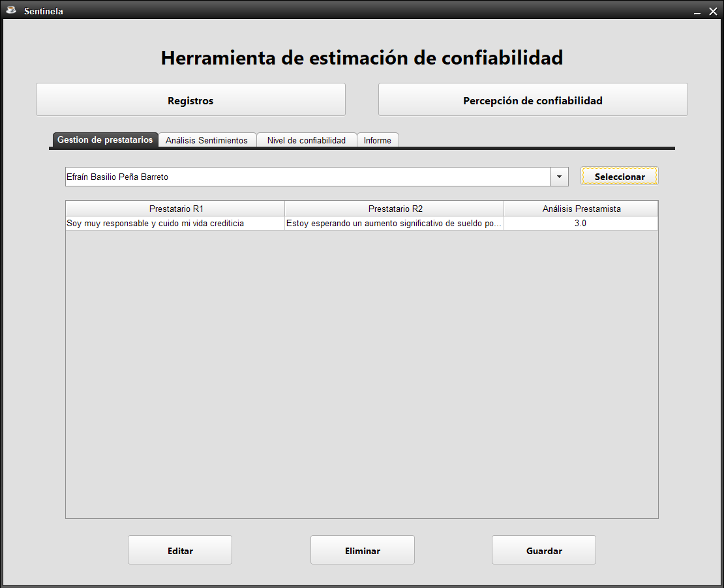Minimize the Sentinela window
The image size is (724, 588).
click(697, 12)
